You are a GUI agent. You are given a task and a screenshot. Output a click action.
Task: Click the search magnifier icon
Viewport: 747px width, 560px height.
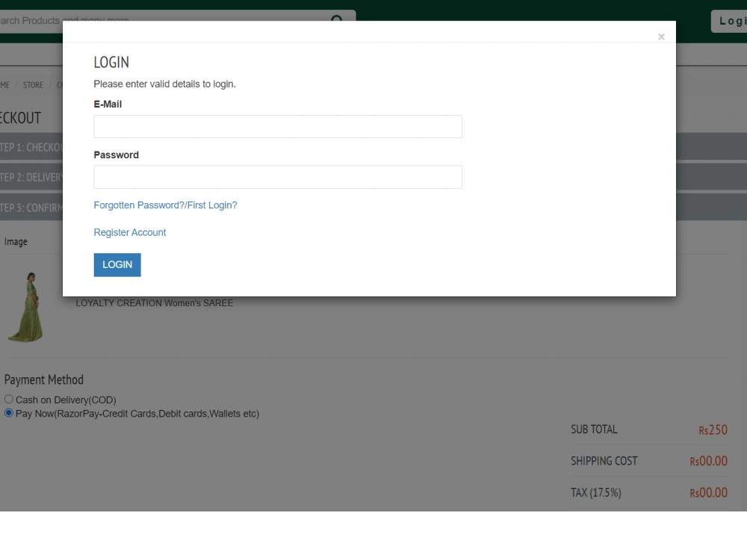click(337, 18)
